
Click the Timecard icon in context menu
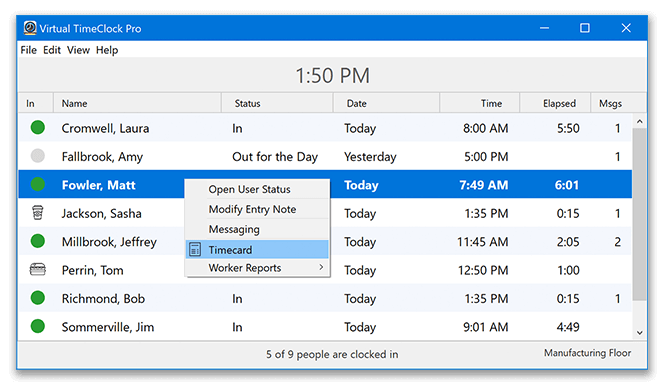tap(195, 250)
